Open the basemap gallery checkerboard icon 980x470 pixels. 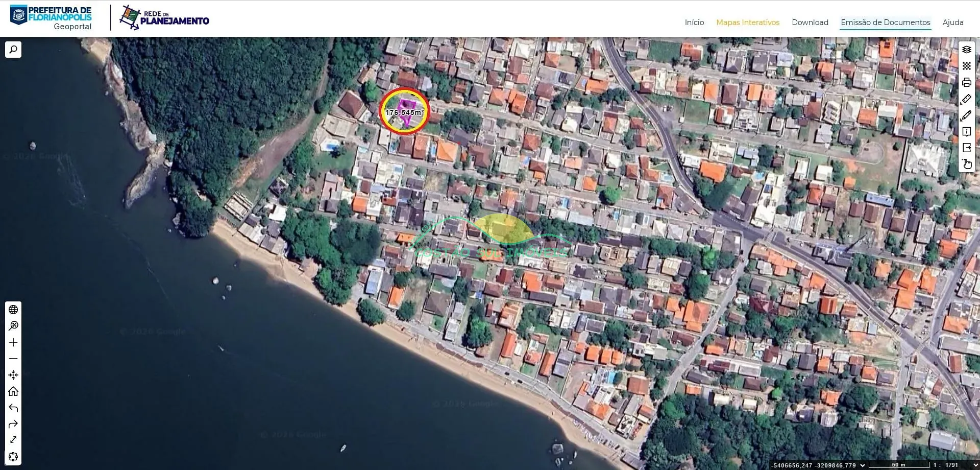click(x=966, y=66)
